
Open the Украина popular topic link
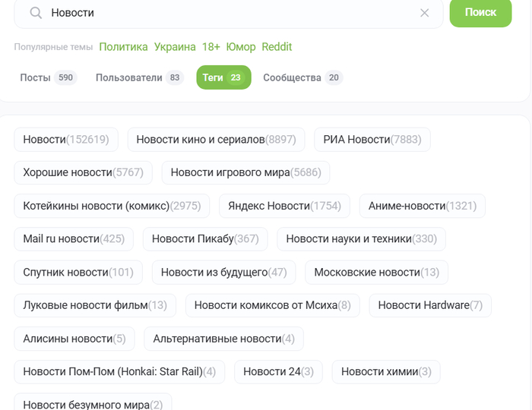175,47
